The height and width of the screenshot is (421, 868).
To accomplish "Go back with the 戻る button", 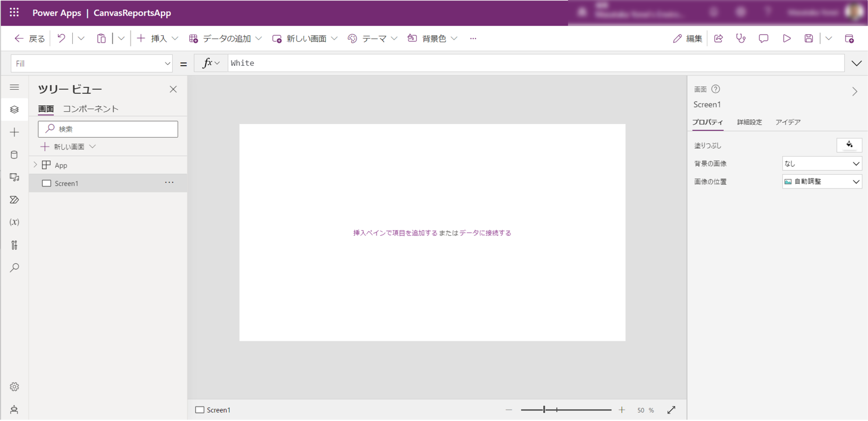I will [30, 39].
